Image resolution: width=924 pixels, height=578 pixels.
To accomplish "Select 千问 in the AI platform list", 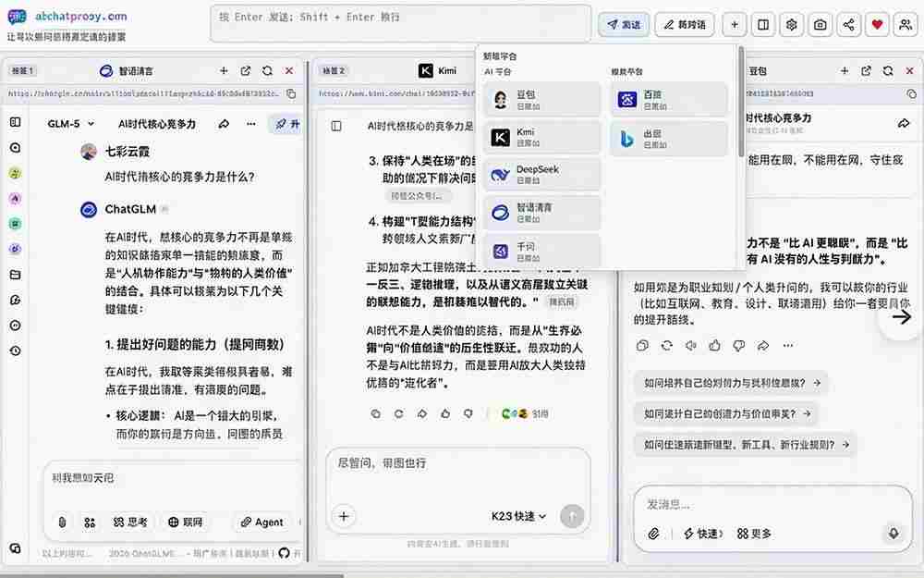I will (541, 252).
